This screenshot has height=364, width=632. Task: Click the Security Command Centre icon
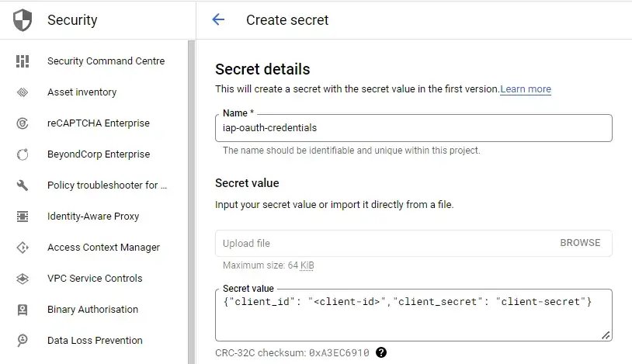(23, 61)
